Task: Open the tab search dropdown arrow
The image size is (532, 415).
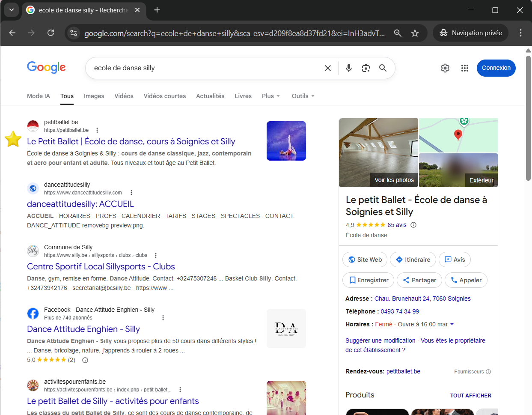Action: point(11,10)
